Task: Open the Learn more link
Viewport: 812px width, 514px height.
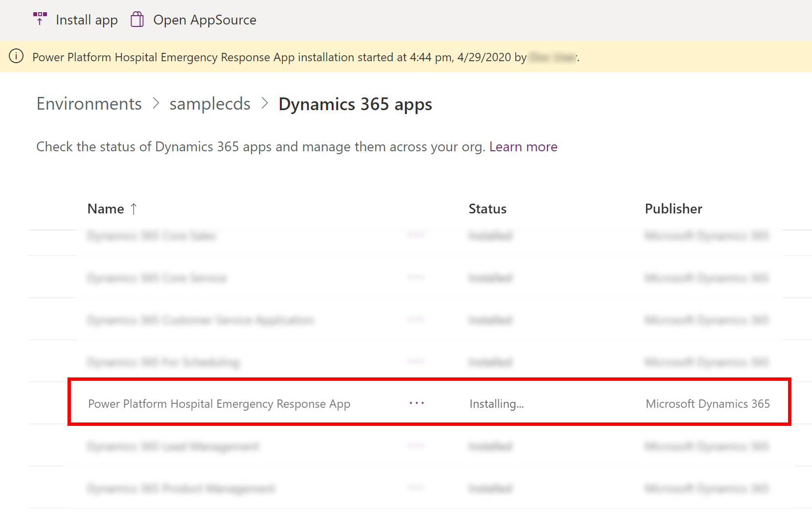Action: (523, 147)
